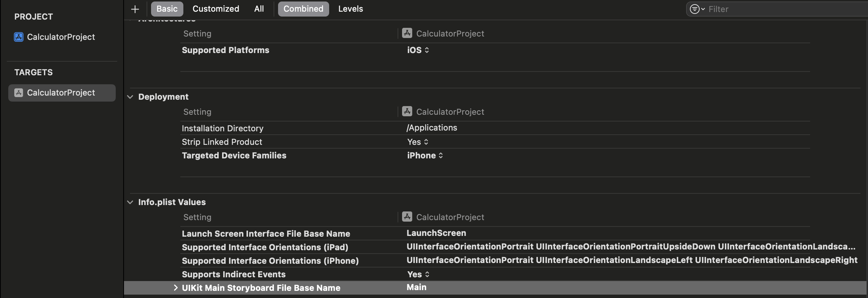Click the Deployment section title
This screenshot has width=868, height=298.
pyautogui.click(x=163, y=97)
